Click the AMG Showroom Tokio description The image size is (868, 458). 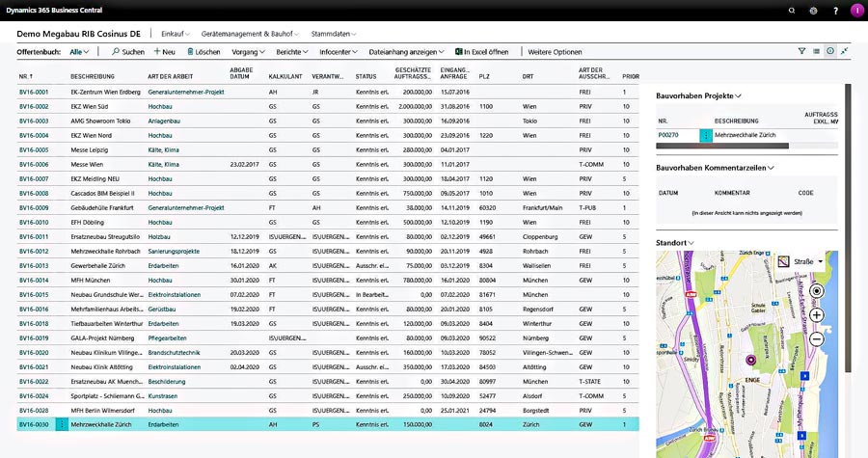[x=100, y=121]
